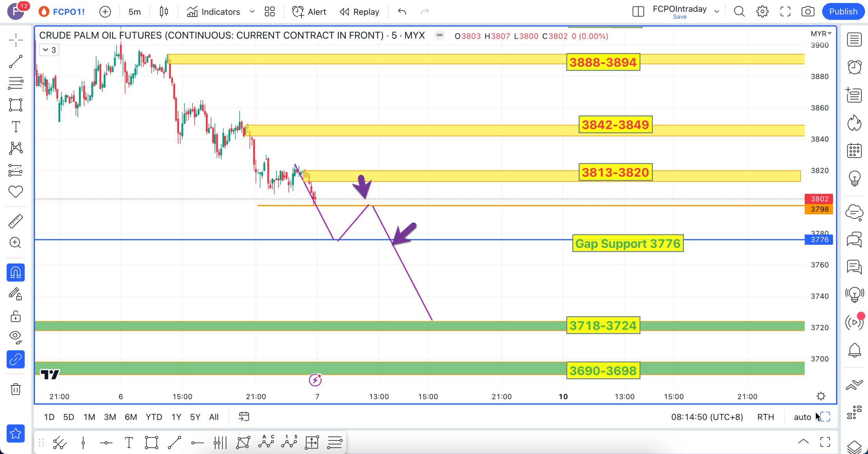The height and width of the screenshot is (454, 868).
Task: Take a chart snapshot with camera icon
Action: pyautogui.click(x=808, y=12)
